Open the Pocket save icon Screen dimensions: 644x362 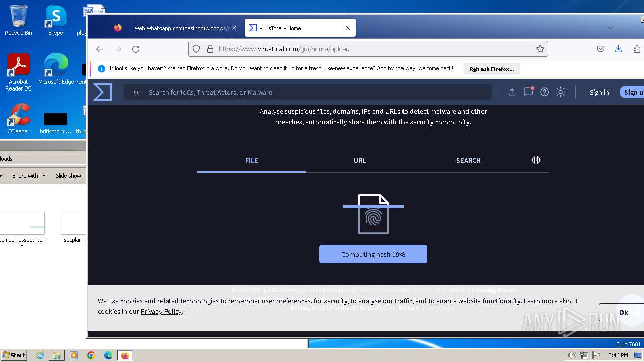[x=600, y=49]
